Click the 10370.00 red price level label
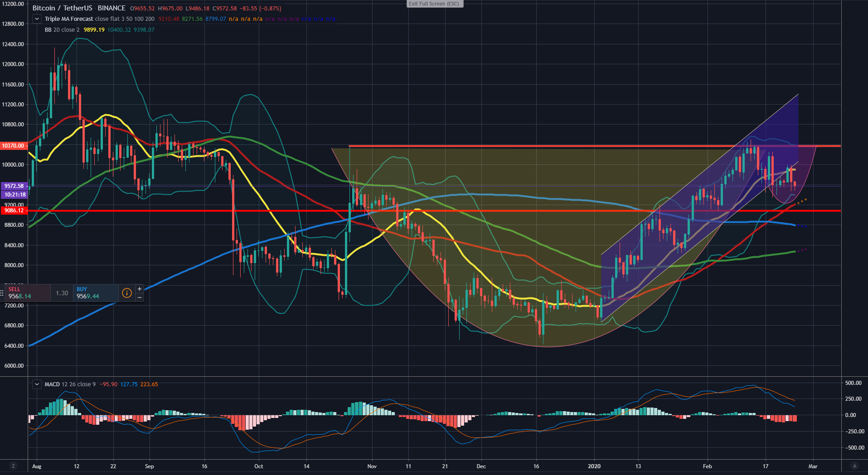The height and width of the screenshot is (475, 868). tap(14, 146)
